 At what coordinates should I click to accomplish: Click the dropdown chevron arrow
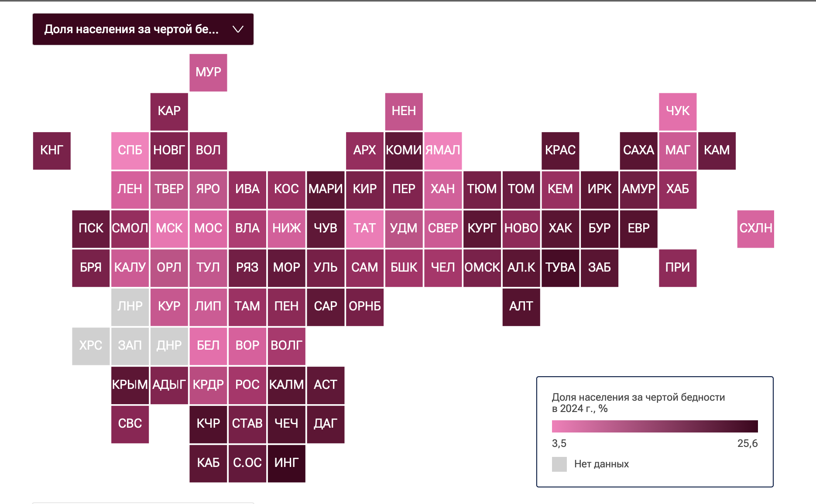click(x=238, y=29)
